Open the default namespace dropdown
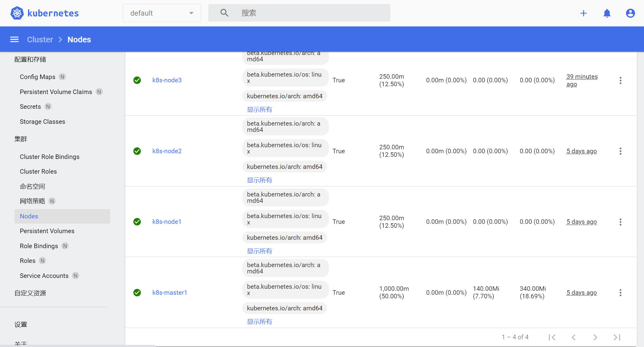This screenshot has width=644, height=347. click(x=161, y=13)
